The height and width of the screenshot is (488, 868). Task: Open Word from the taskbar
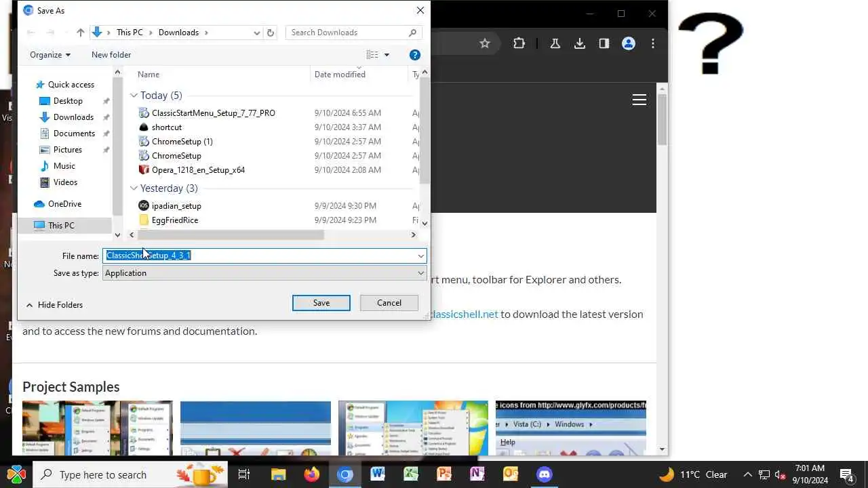coord(378,474)
